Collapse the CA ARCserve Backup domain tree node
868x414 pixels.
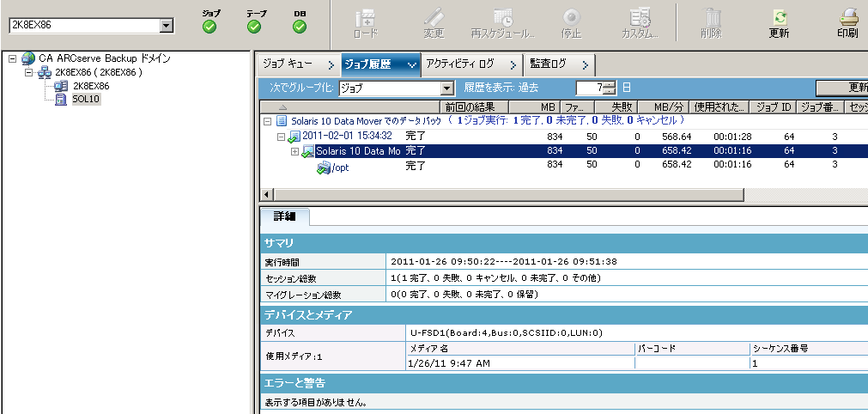12,58
